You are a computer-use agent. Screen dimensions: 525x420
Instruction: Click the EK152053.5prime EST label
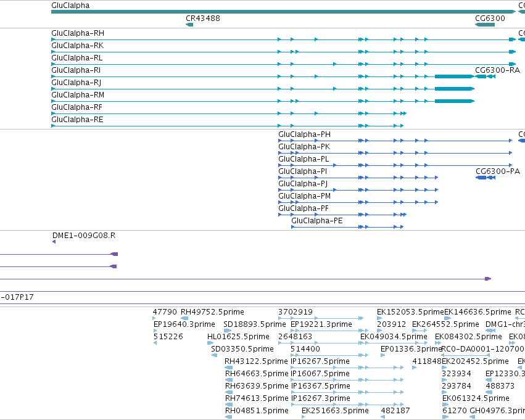[410, 312]
